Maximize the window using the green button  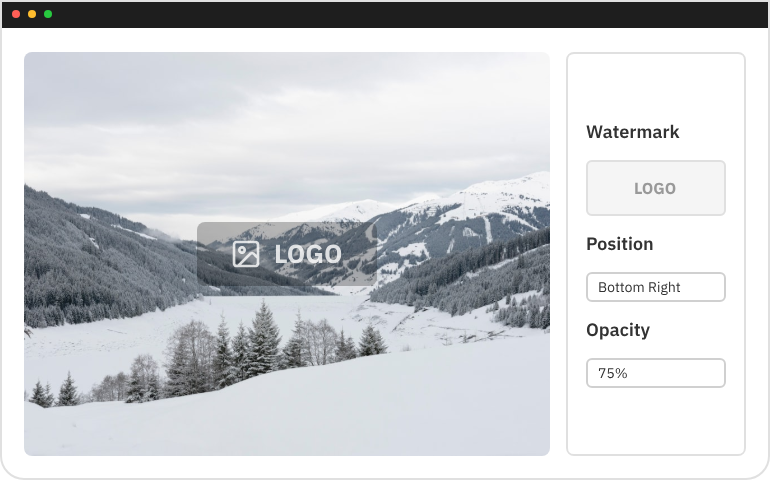point(48,14)
